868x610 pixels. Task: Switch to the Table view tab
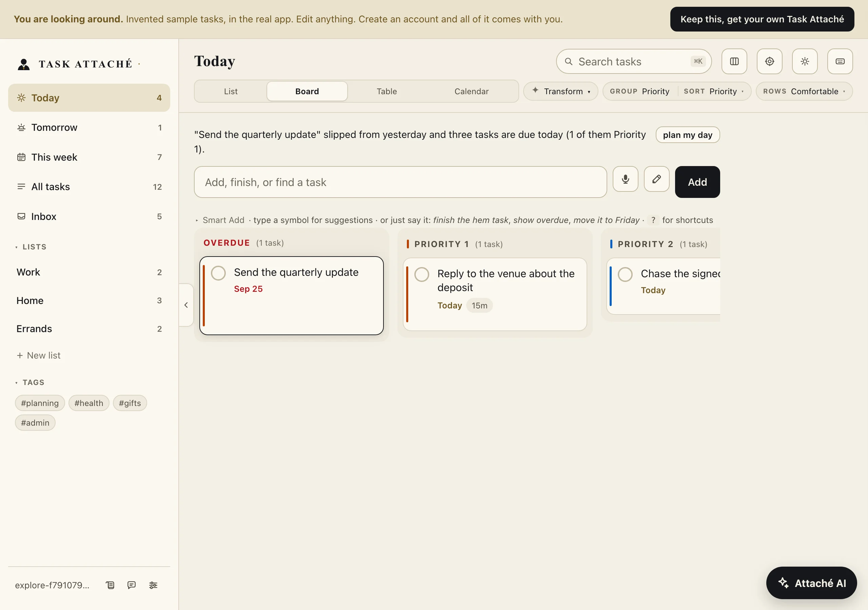tap(387, 91)
